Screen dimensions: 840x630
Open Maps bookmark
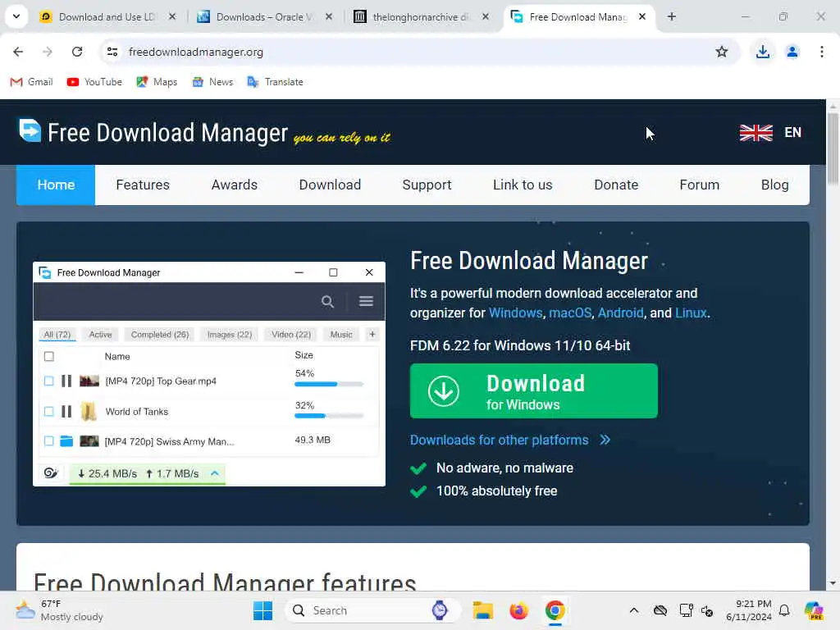pos(157,82)
